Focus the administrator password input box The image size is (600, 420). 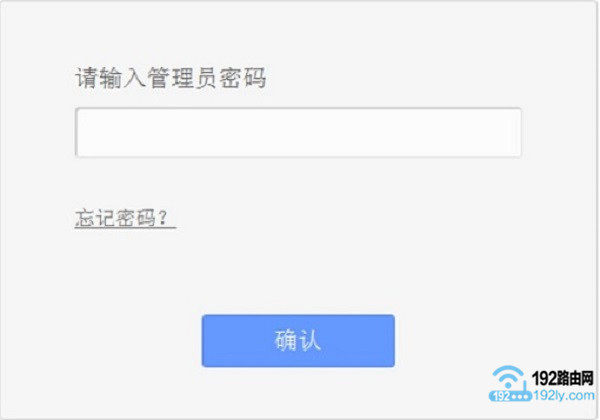[298, 132]
